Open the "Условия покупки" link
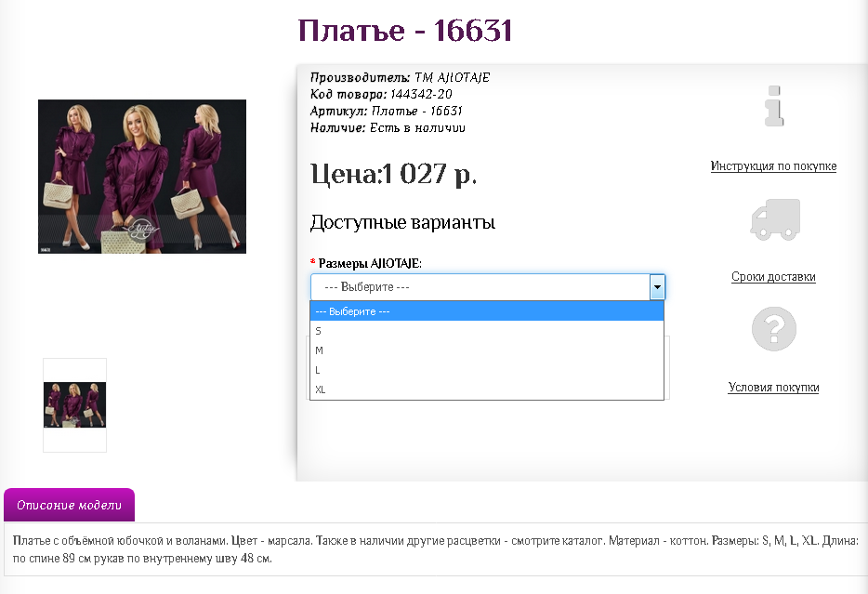The width and height of the screenshot is (868, 594). [774, 387]
